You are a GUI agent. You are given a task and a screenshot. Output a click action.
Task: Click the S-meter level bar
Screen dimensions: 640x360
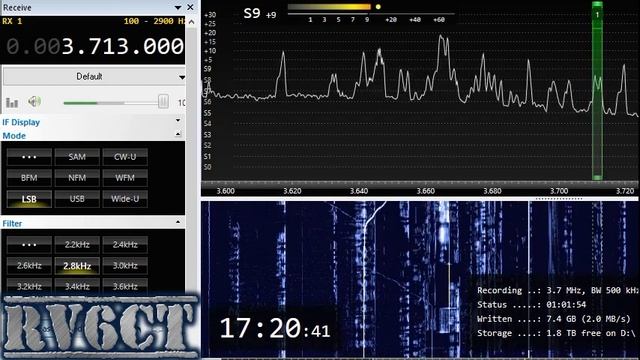pos(329,7)
